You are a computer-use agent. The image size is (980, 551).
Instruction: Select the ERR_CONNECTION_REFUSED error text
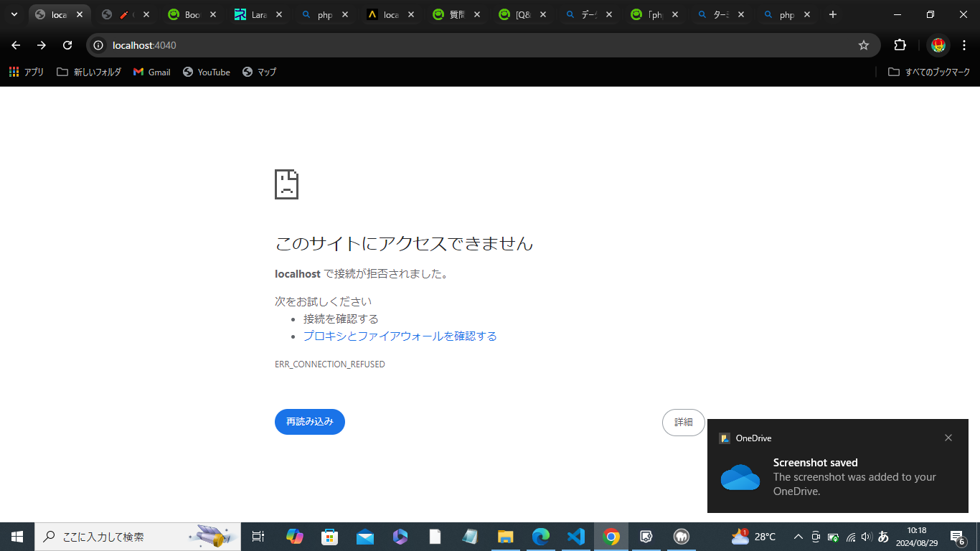tap(330, 364)
